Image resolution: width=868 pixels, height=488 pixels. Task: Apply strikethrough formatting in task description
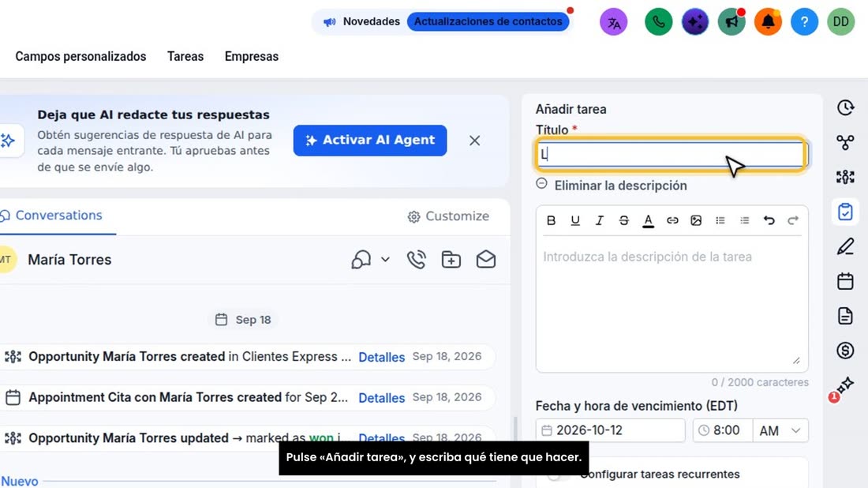tap(624, 220)
